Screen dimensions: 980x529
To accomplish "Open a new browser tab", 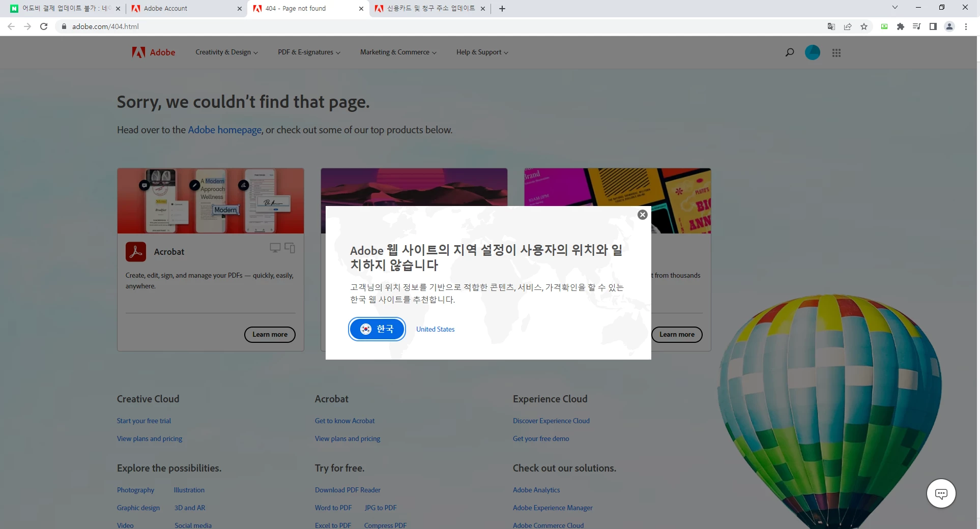I will (502, 9).
